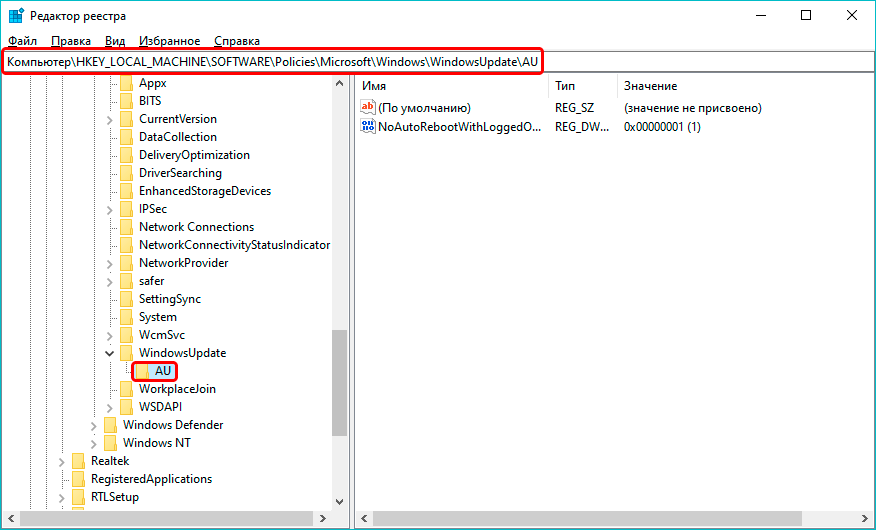Expand the RTLSetup key

pyautogui.click(x=61, y=497)
